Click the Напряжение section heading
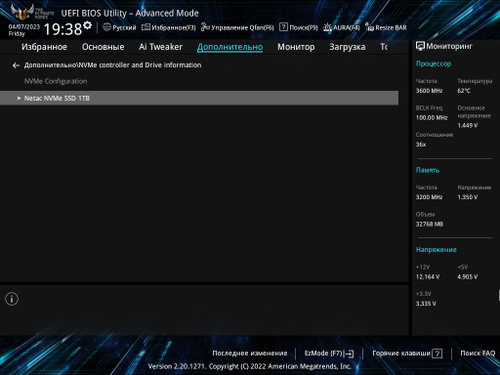This screenshot has height=375, width=500. pyautogui.click(x=436, y=249)
